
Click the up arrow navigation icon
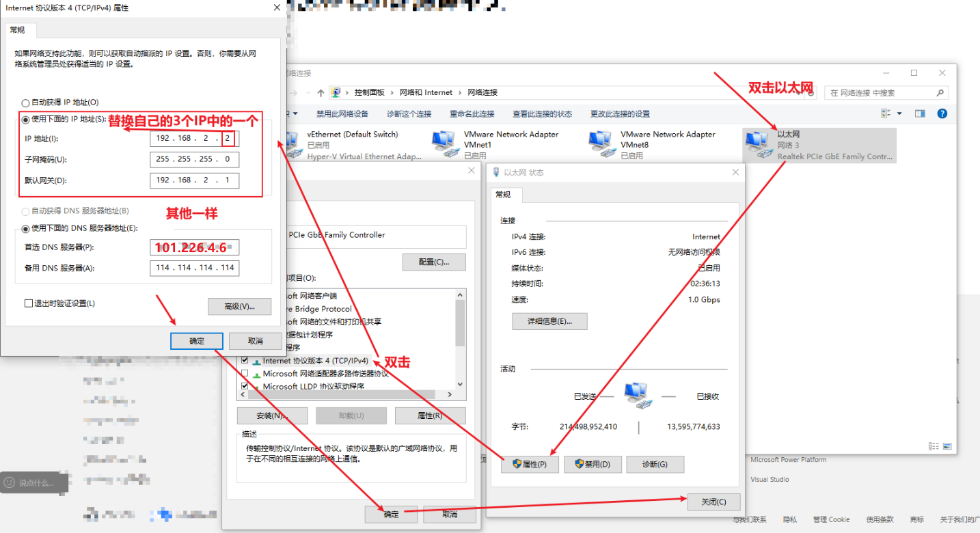[321, 93]
